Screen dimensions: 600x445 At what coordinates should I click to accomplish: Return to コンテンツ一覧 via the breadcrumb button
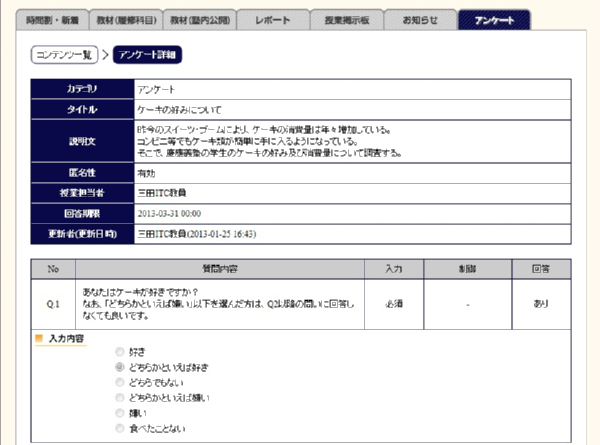64,56
